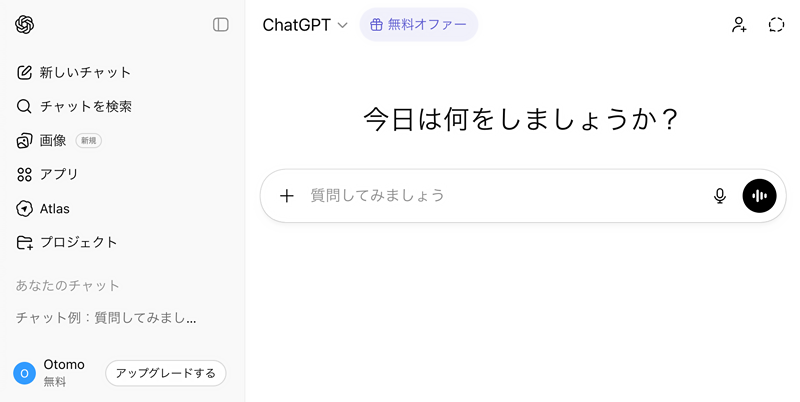This screenshot has height=402, width=800.
Task: Focus the 質問してみましょう input field
Action: 500,196
